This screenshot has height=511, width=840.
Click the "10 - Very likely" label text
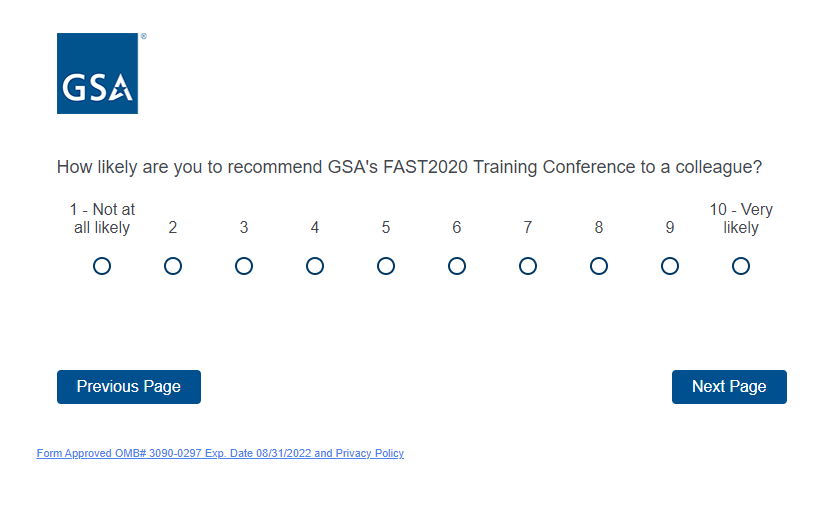click(x=741, y=219)
